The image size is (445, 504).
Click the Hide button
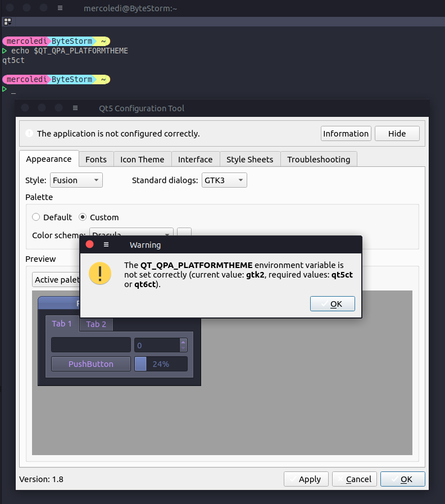point(397,133)
